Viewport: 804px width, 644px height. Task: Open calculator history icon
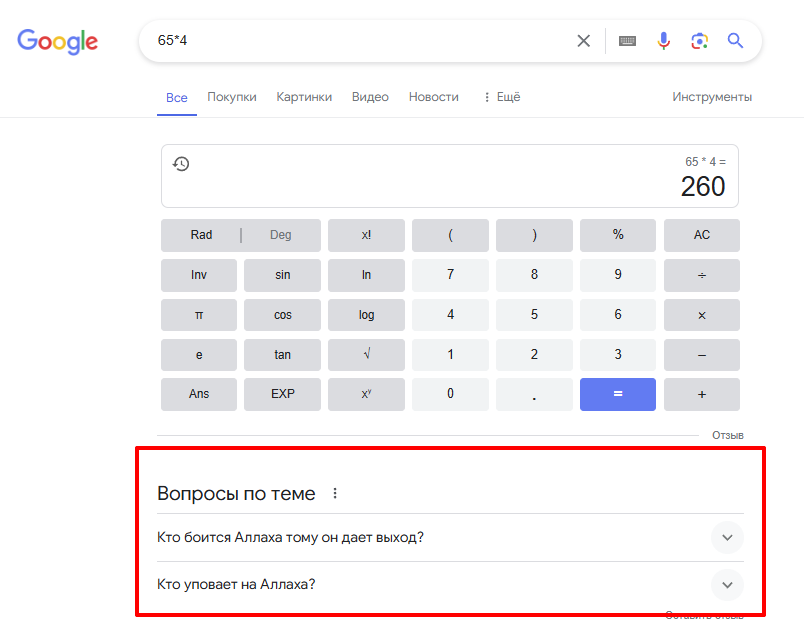[181, 164]
